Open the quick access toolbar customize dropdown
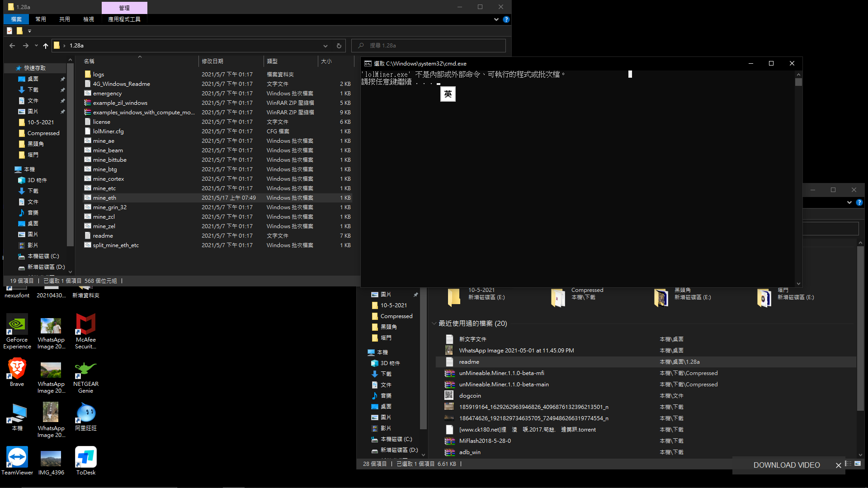Screen dimensions: 868x488 pos(29,31)
